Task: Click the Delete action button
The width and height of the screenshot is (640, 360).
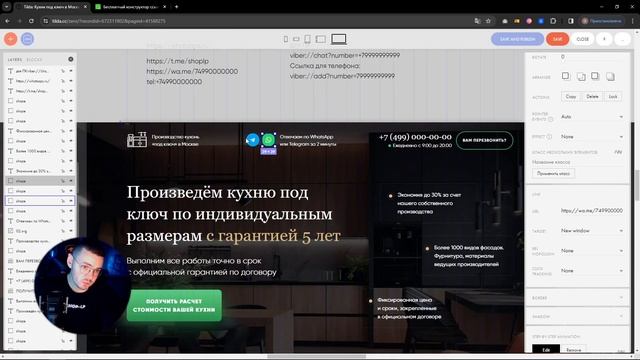Action: [592, 97]
